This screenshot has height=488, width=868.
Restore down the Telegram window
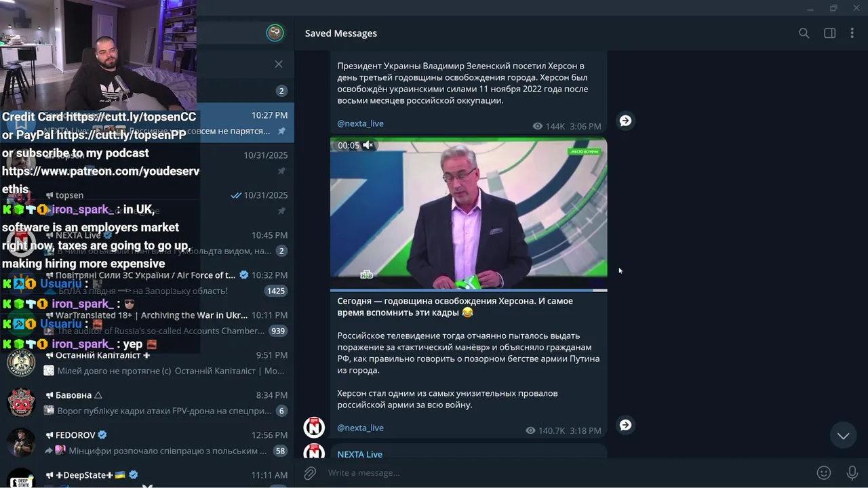click(833, 8)
